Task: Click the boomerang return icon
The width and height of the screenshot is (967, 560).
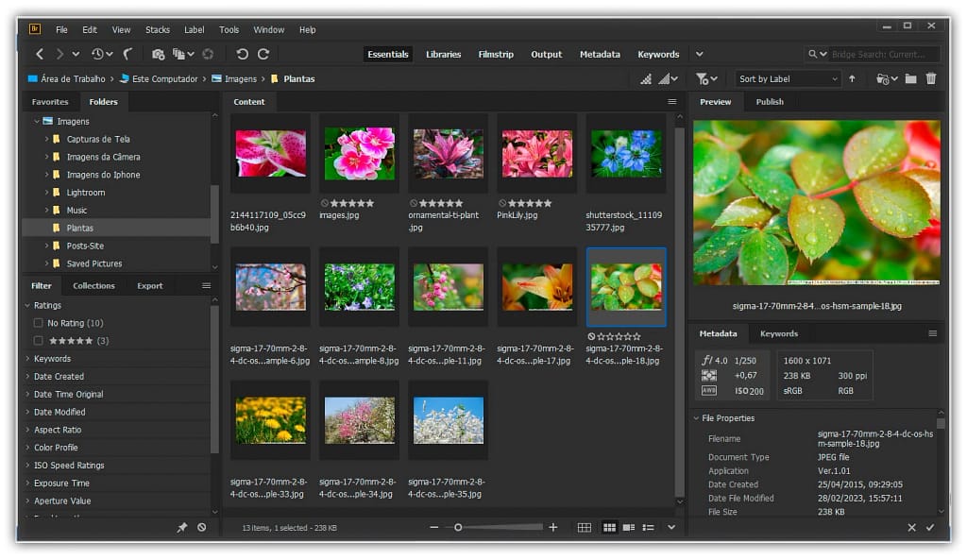Action: 127,54
